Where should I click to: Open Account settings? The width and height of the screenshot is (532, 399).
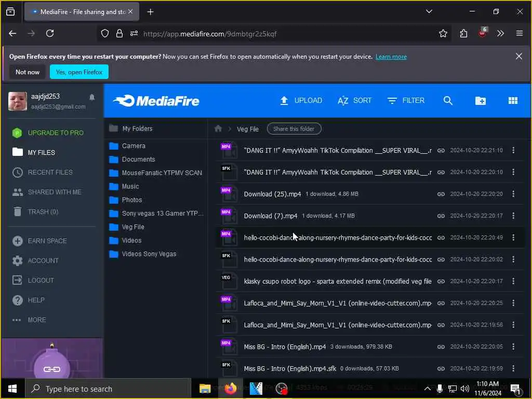click(35, 261)
